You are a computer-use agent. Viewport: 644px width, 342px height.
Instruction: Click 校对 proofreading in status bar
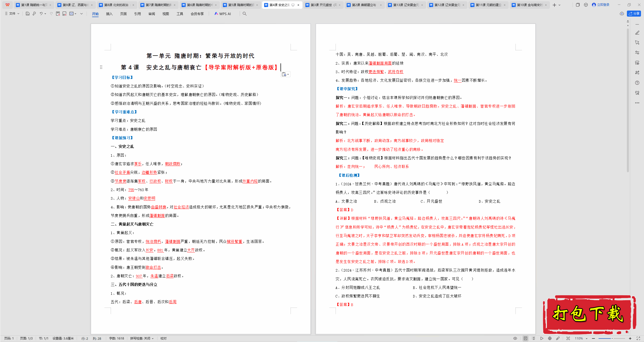point(164,338)
